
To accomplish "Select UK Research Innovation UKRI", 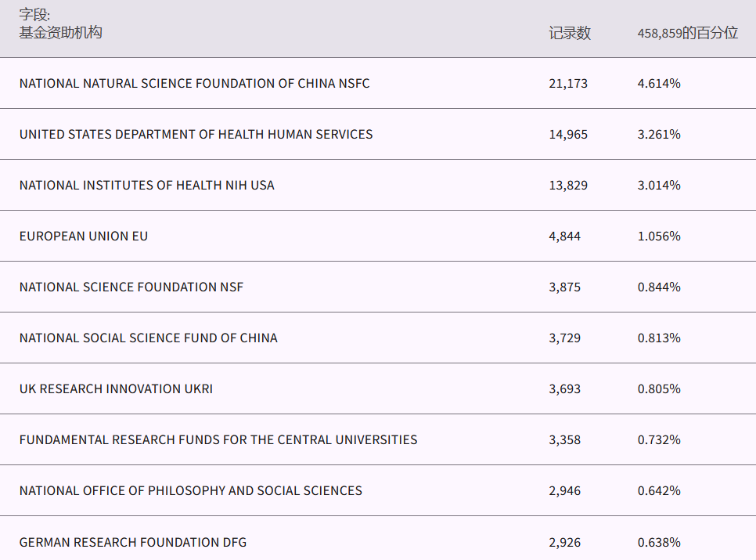I will click(x=116, y=388).
